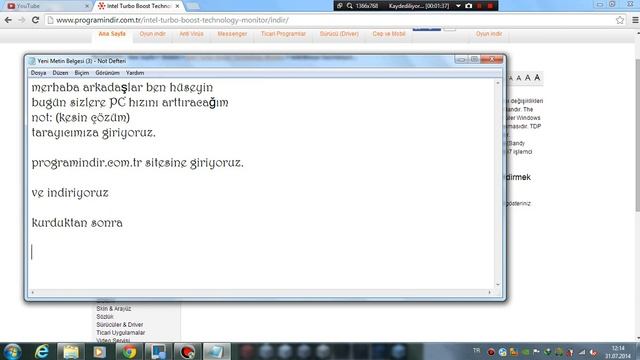Open the media player taskbar icon
The height and width of the screenshot is (360, 640).
tap(99, 351)
